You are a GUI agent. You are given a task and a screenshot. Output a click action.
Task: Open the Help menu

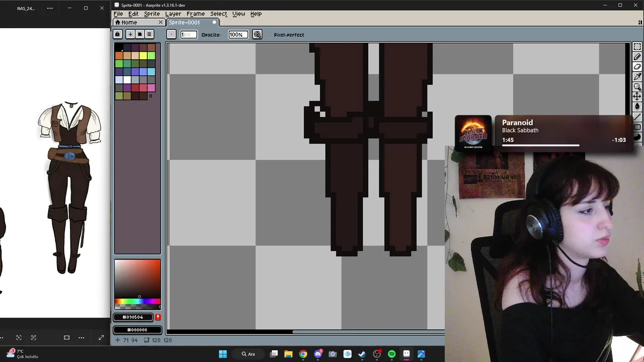point(256,14)
